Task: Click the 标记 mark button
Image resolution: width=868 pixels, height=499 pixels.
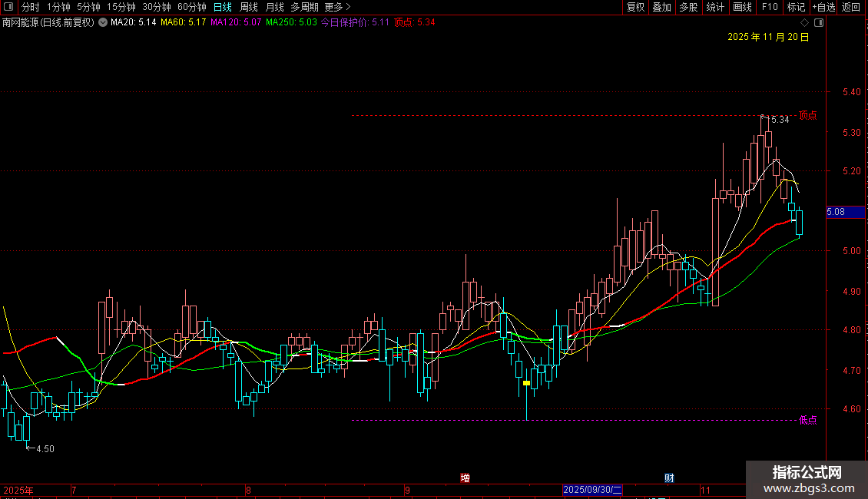Action: tap(796, 7)
